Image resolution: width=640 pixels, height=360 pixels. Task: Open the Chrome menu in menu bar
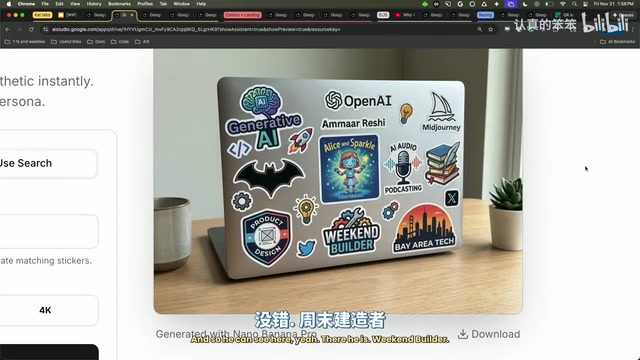tap(26, 4)
